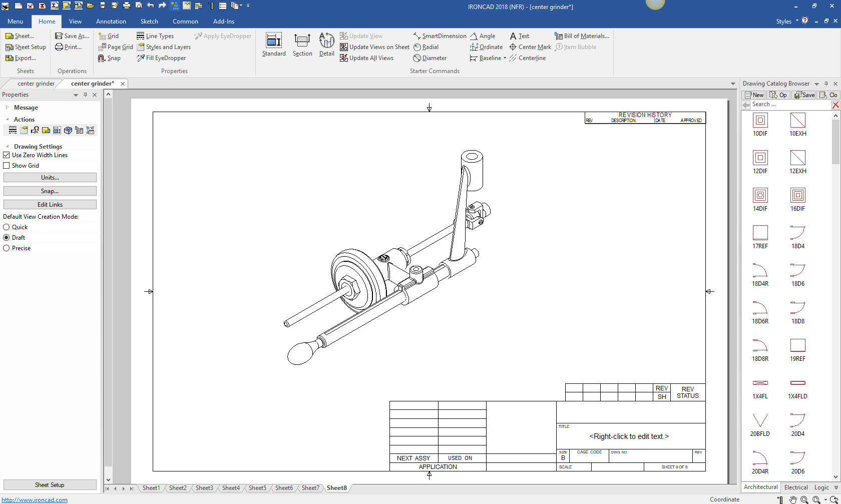Select the Diameter dimension tool
This screenshot has width=841, height=504.
pos(430,58)
